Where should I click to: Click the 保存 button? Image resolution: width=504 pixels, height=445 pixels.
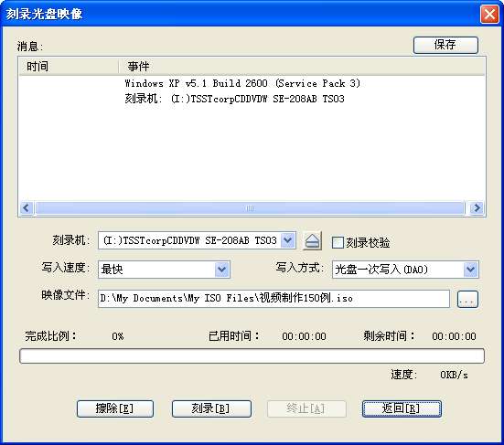[x=445, y=45]
